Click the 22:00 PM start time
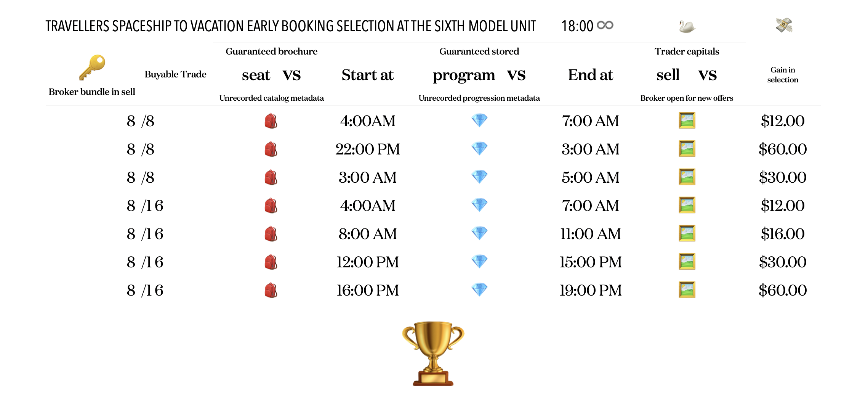This screenshot has height=402, width=868. click(x=367, y=149)
